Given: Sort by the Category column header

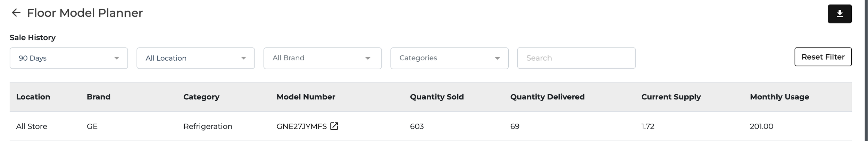Looking at the screenshot, I should 201,97.
